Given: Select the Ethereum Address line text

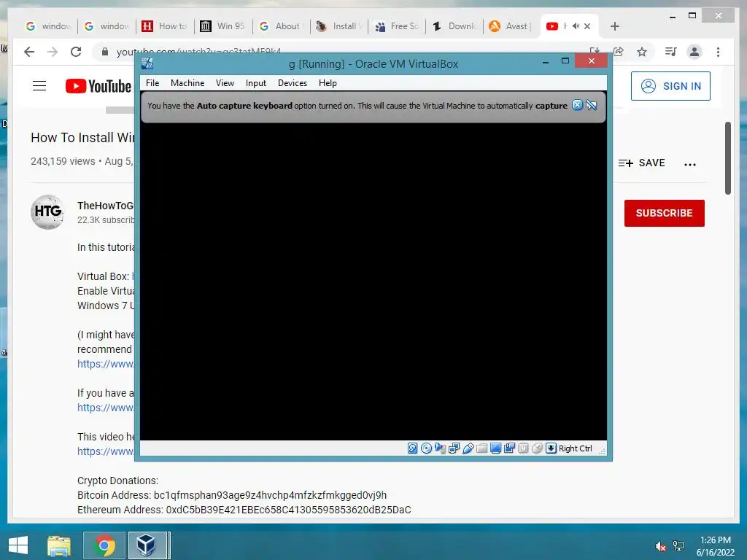Looking at the screenshot, I should click(x=244, y=510).
